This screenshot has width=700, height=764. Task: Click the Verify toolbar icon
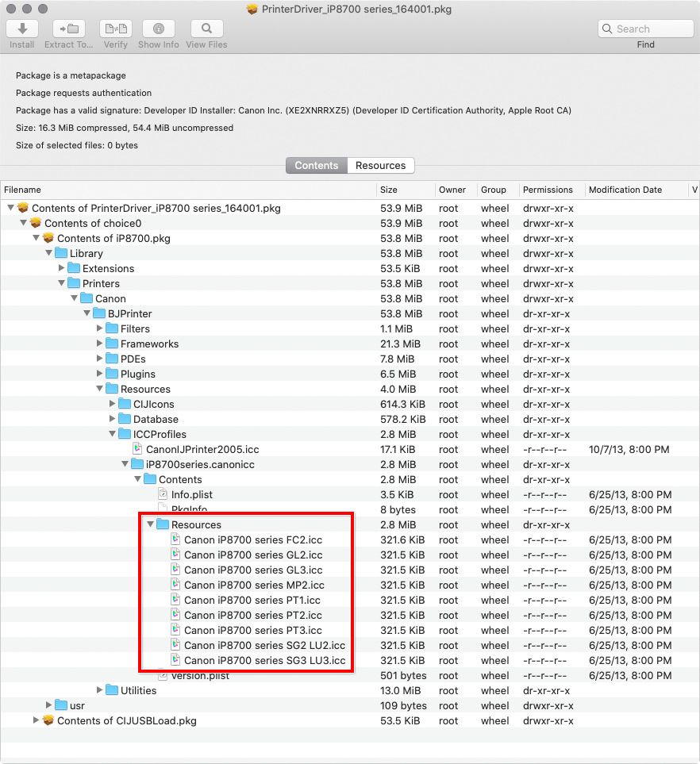pyautogui.click(x=116, y=29)
